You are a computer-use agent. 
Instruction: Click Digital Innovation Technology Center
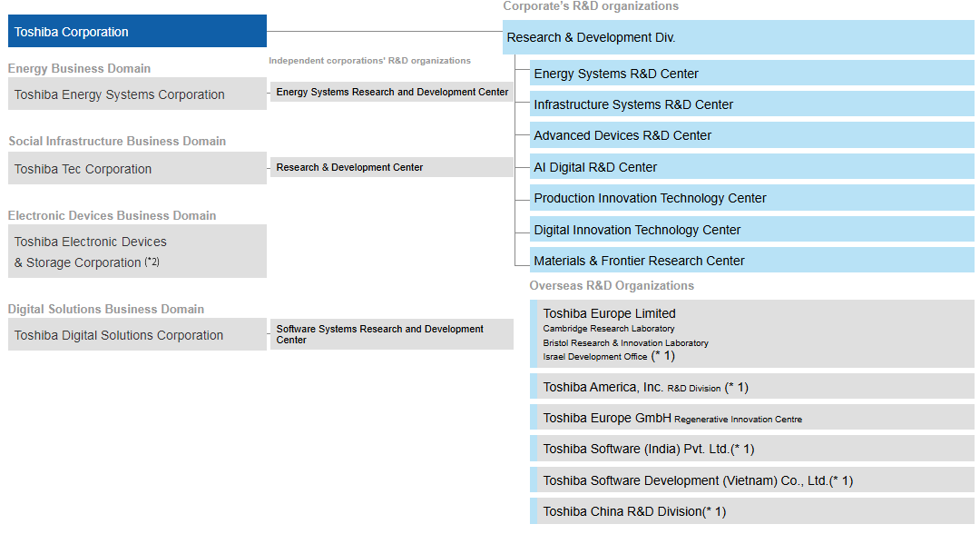pyautogui.click(x=752, y=230)
